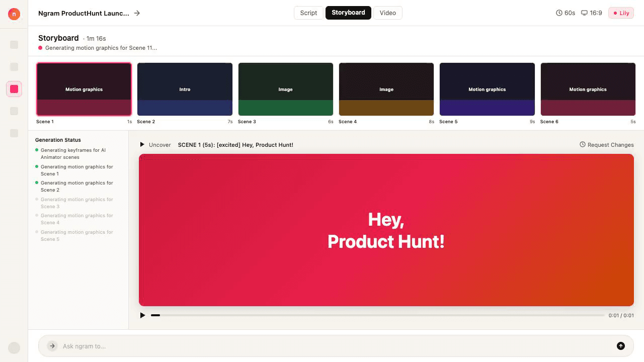Click Generating motion graphics for Scene 5 status
Viewport: 644px width, 362px height.
(x=77, y=235)
